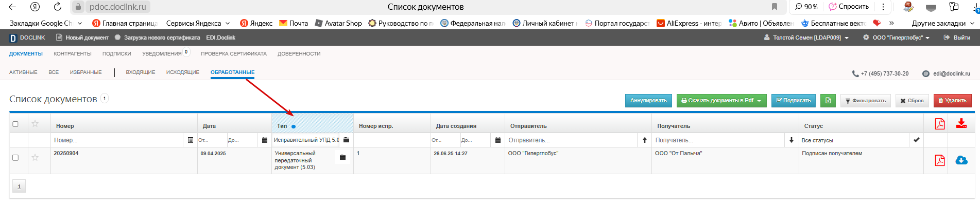Screen dimensions: 980x205
Task: Check the box for document 20250904
Action: [x=15, y=158]
